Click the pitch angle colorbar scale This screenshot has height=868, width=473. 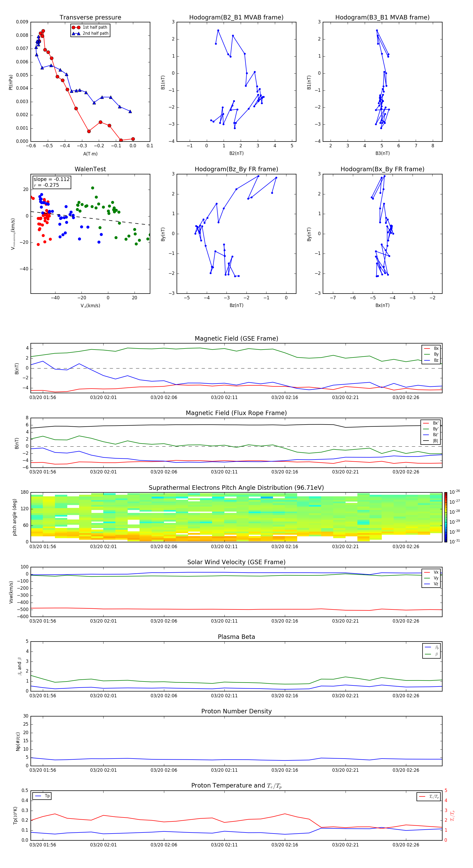coord(445,517)
